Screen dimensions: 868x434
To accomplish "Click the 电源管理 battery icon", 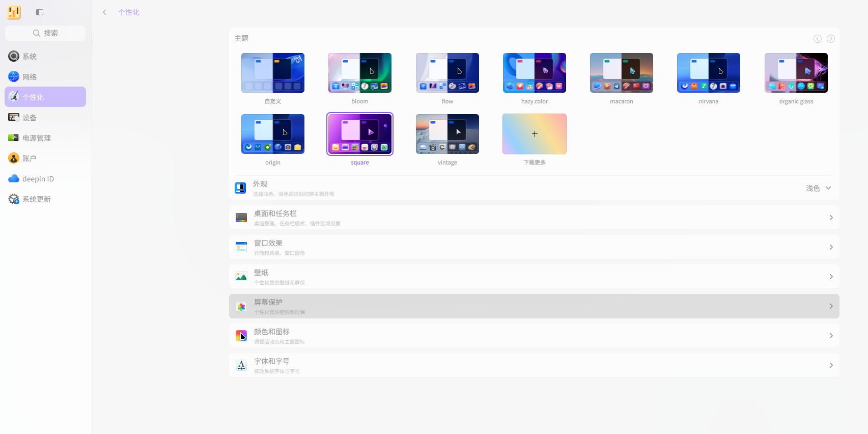I will coord(14,138).
